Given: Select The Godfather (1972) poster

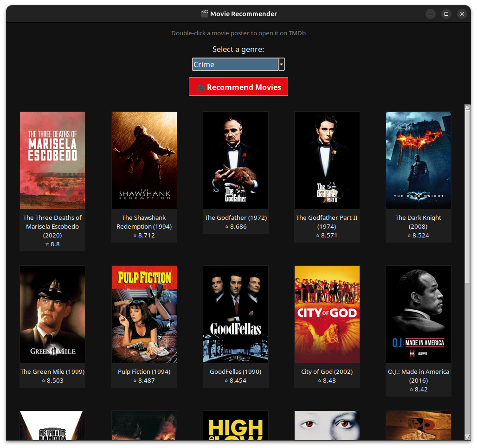Looking at the screenshot, I should click(x=236, y=160).
